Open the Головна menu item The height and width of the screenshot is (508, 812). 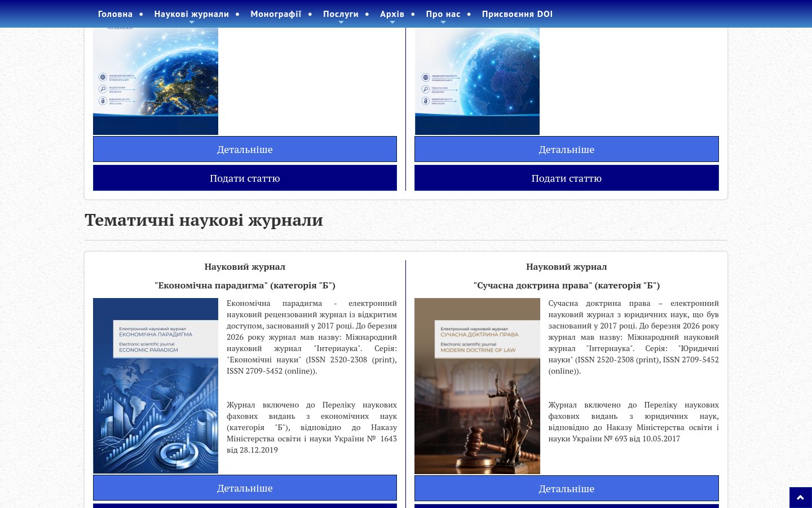pyautogui.click(x=115, y=14)
